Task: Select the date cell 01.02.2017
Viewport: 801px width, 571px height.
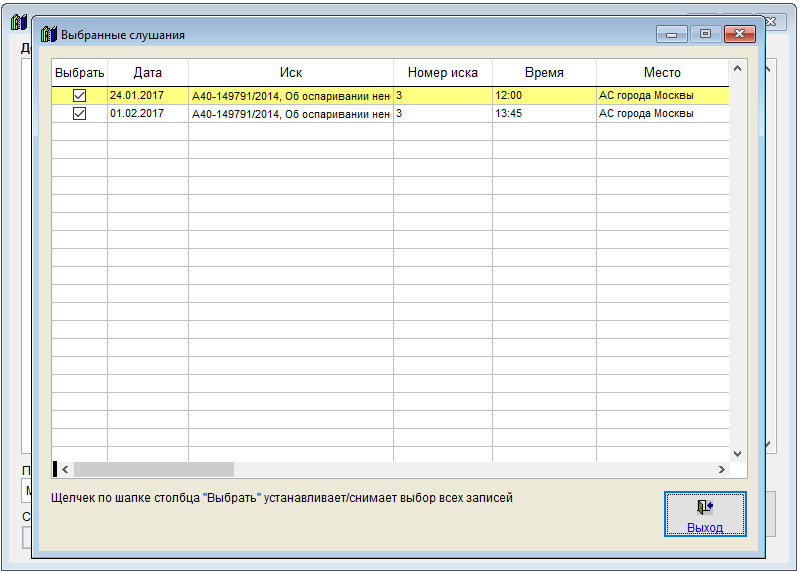Action: point(148,113)
